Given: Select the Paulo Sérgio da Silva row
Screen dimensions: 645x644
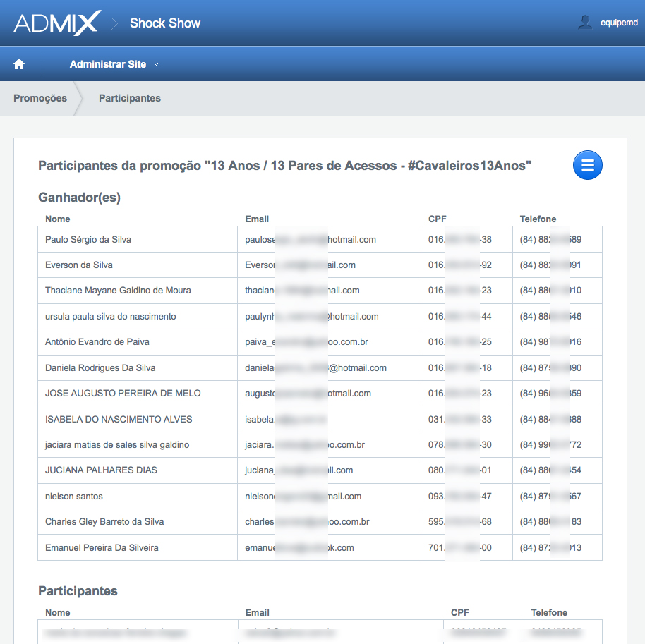Looking at the screenshot, I should pos(88,239).
